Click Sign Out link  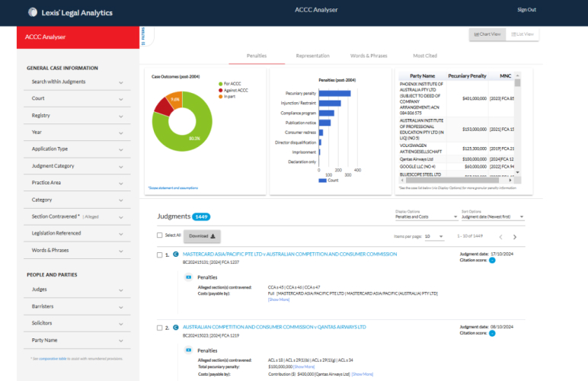[526, 10]
